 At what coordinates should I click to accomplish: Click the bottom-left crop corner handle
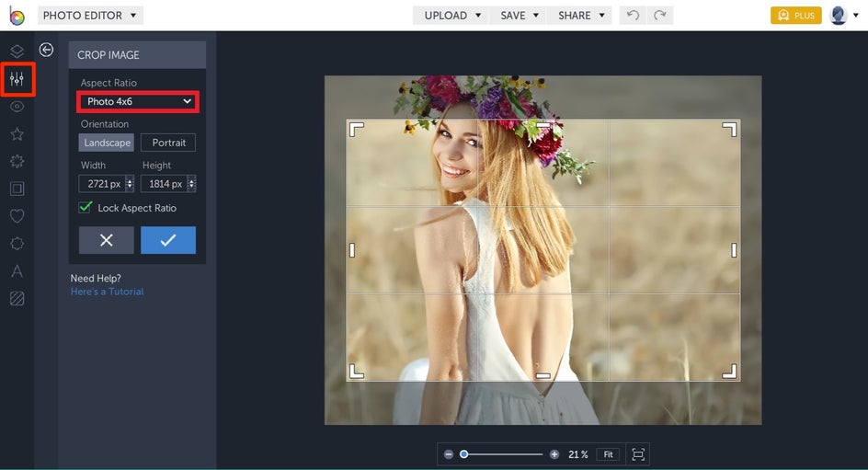point(357,371)
